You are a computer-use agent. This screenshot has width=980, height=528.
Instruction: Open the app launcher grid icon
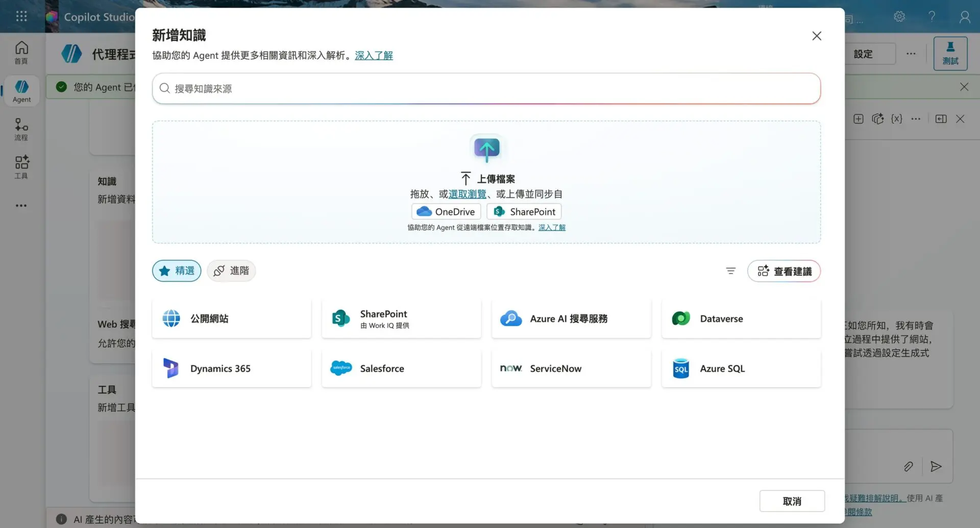[x=21, y=16]
